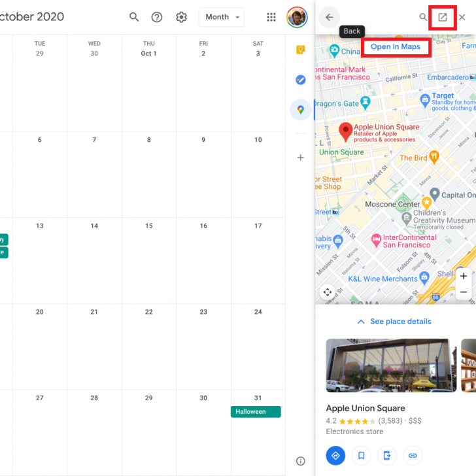Save the place with the bookmark icon
Viewport: 476px width, 476px height.
pyautogui.click(x=361, y=455)
